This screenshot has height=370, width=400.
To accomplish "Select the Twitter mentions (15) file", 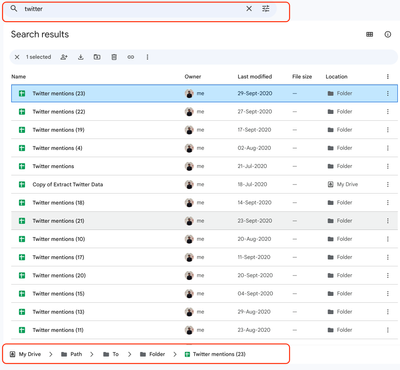I will [x=204, y=294].
